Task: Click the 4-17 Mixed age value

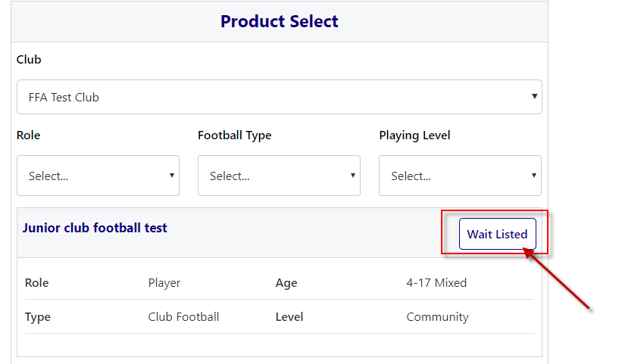Action: 436,283
